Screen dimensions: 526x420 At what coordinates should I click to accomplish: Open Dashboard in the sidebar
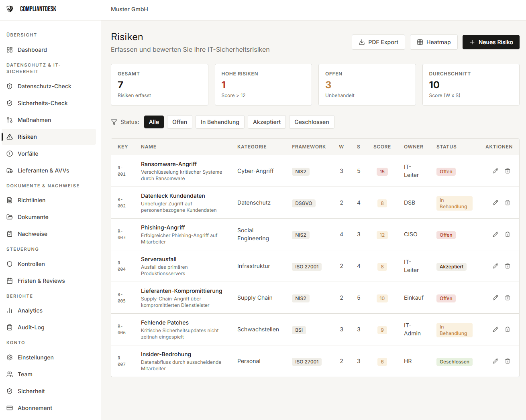(x=32, y=50)
